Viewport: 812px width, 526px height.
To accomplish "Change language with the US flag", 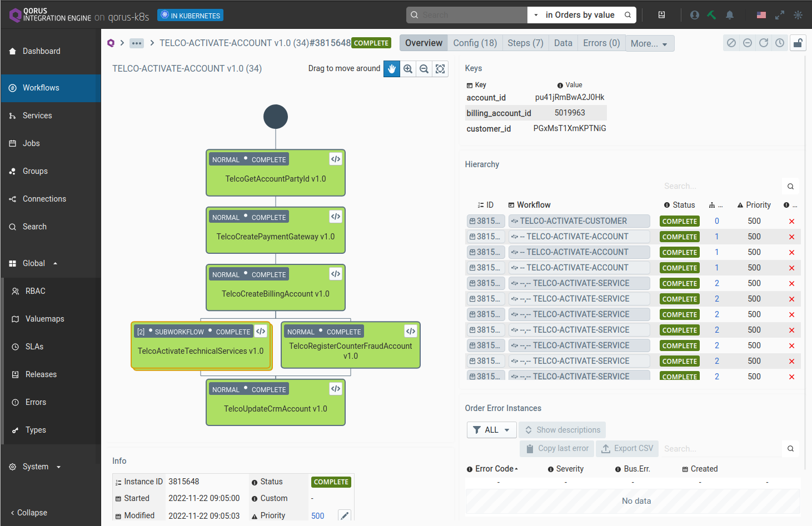I will click(761, 15).
